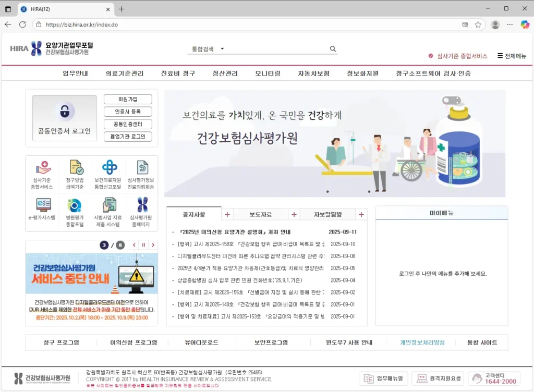The width and height of the screenshot is (534, 392).
Task: Open the 의료기준관리 menu
Action: coord(125,73)
